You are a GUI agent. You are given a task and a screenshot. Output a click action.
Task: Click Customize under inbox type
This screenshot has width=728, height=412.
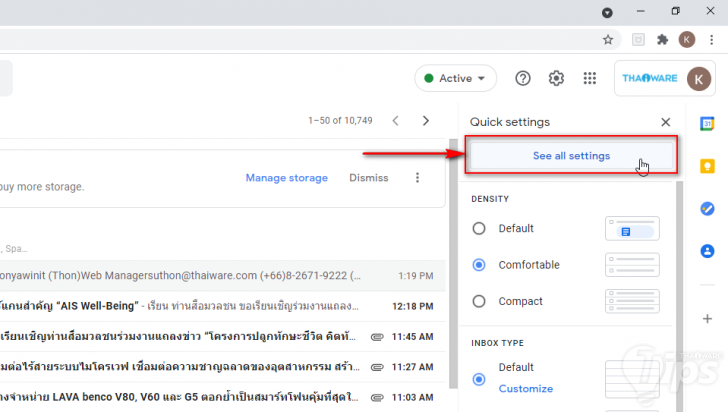pos(526,389)
